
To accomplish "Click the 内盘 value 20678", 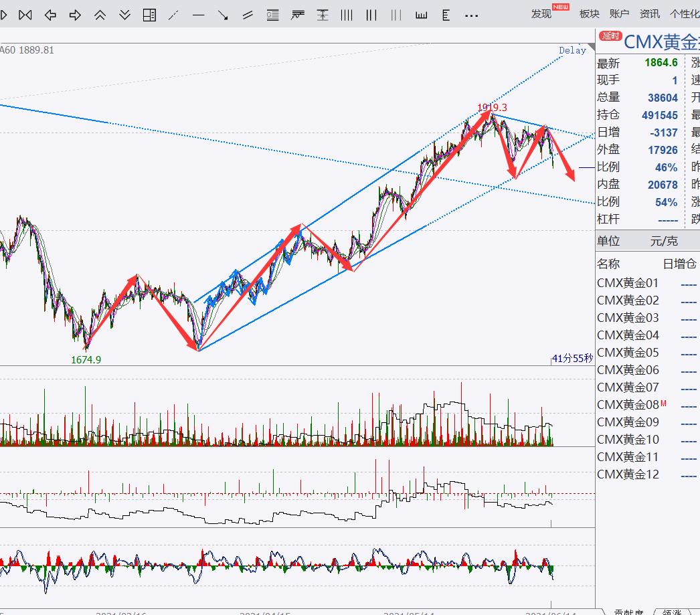I will (x=663, y=185).
